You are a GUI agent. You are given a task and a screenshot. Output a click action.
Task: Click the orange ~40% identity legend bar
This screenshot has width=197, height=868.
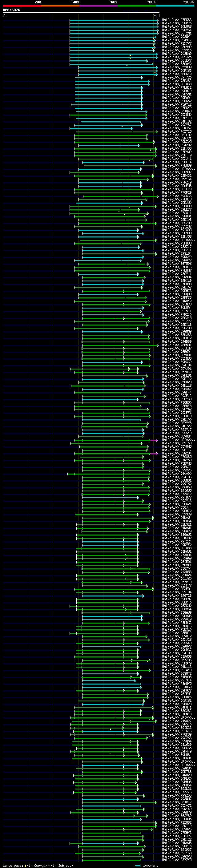[x=60, y=6]
